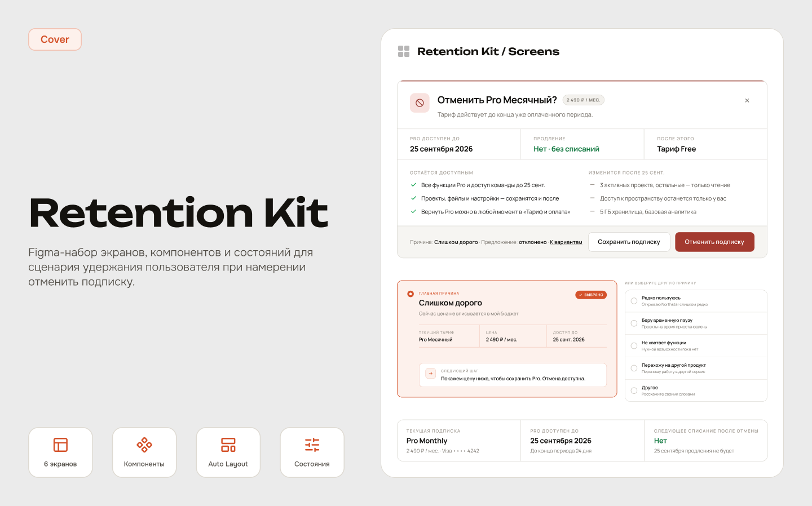Click the checkmark beside Вернуть Pro можно
The width and height of the screenshot is (812, 506).
[413, 212]
